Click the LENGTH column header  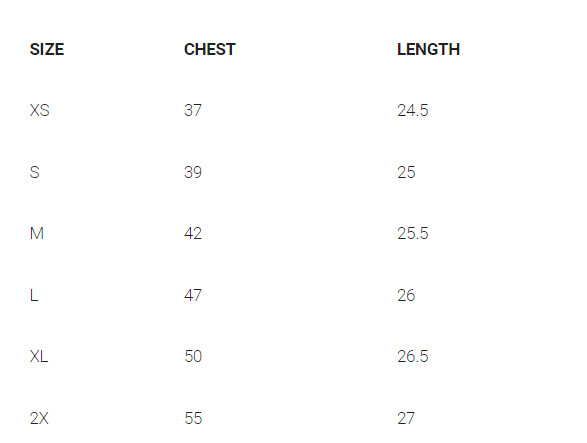pos(428,49)
